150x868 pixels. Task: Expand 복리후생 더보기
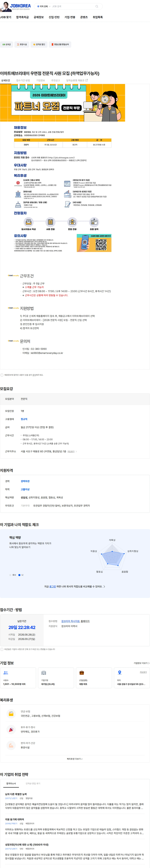click(75, 759)
